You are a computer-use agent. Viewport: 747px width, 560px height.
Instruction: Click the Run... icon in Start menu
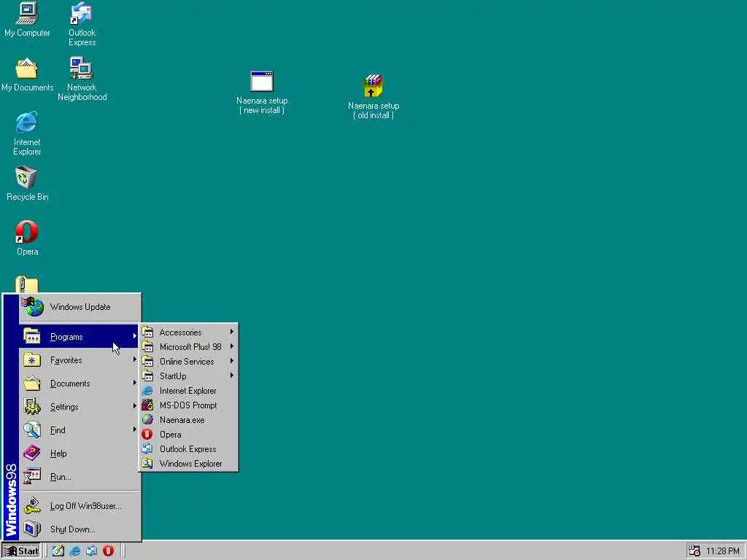(x=32, y=477)
